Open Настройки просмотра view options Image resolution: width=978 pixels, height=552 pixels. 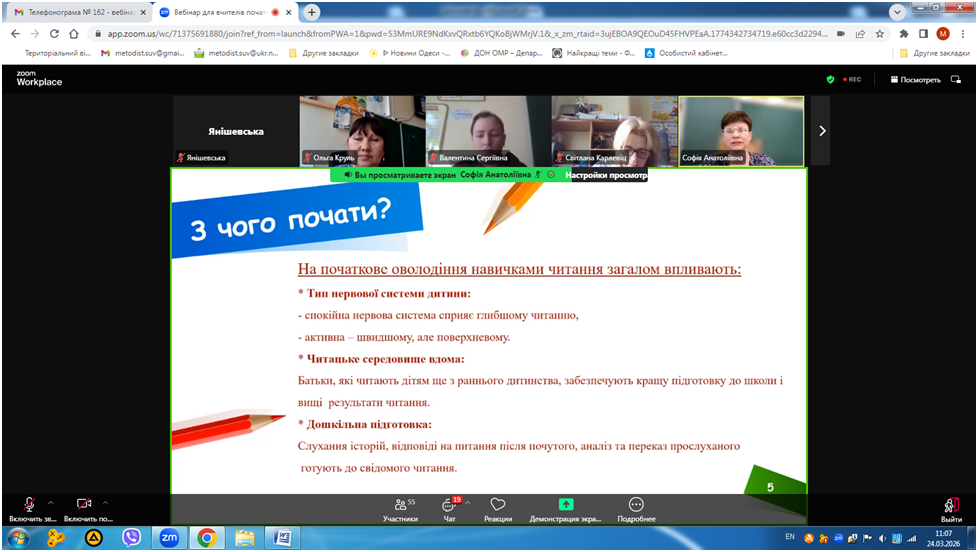(605, 175)
